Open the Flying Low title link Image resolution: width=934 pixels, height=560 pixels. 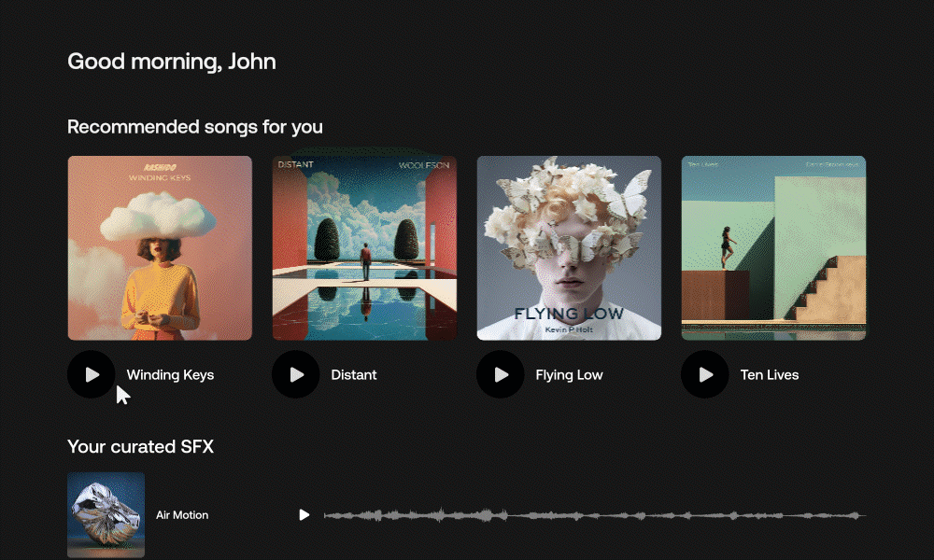point(569,375)
